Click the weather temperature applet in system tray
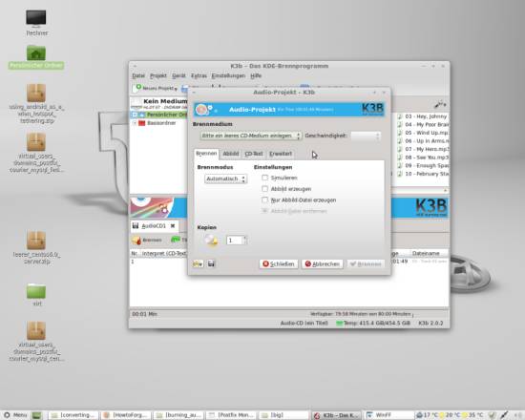 tap(451, 415)
